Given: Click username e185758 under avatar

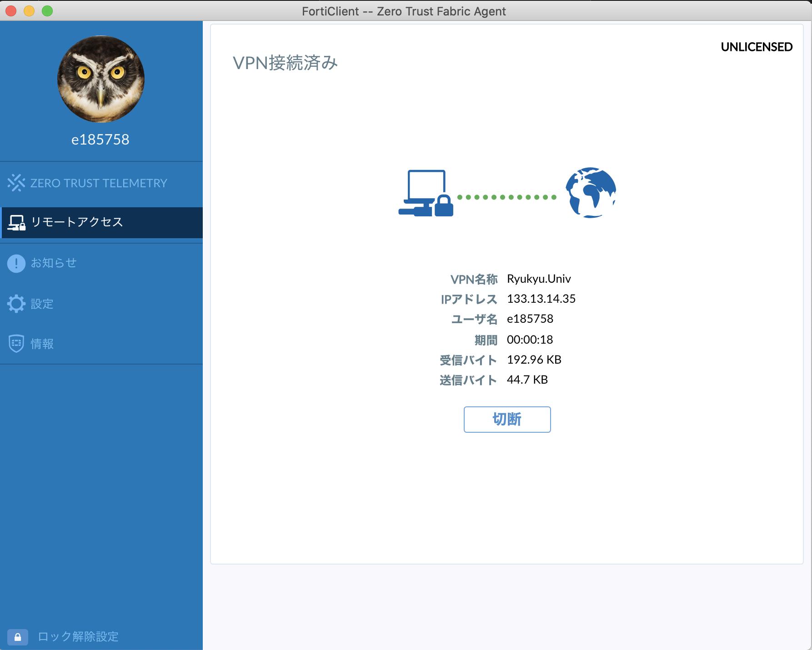Looking at the screenshot, I should [x=100, y=140].
